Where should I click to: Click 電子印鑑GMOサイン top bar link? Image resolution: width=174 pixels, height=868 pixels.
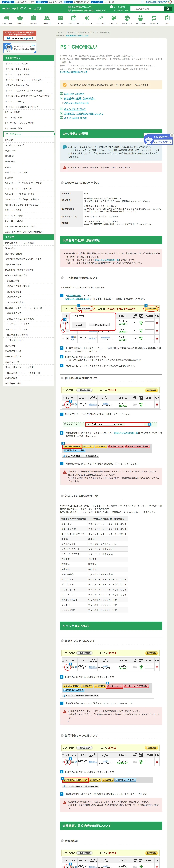pyautogui.click(x=82, y=2)
